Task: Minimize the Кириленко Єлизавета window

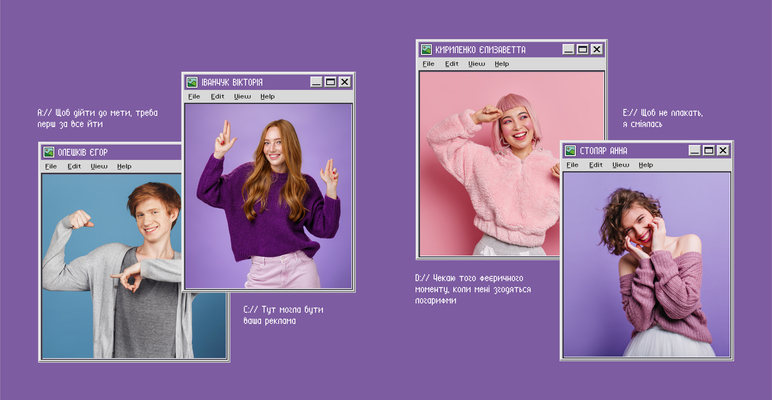Action: 568,49
